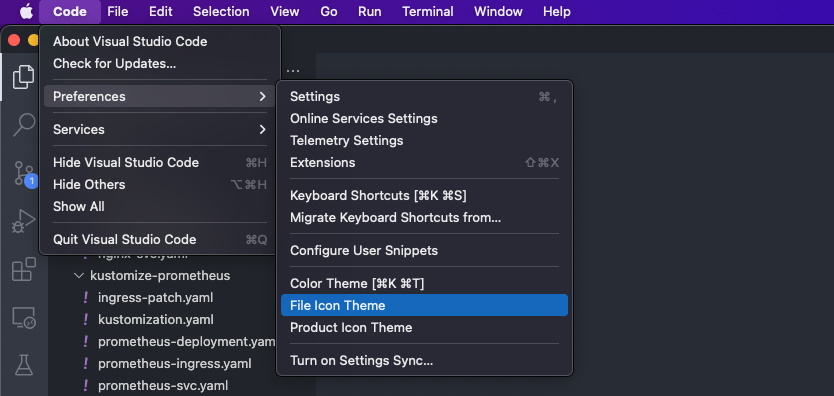Image resolution: width=834 pixels, height=396 pixels.
Task: Choose Hide Visual Studio Code
Action: click(160, 163)
